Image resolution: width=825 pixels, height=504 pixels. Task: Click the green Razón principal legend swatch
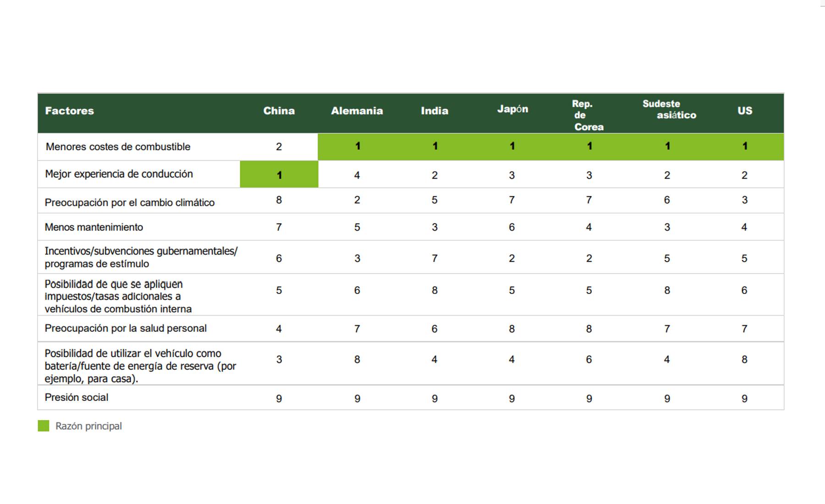[x=44, y=426]
